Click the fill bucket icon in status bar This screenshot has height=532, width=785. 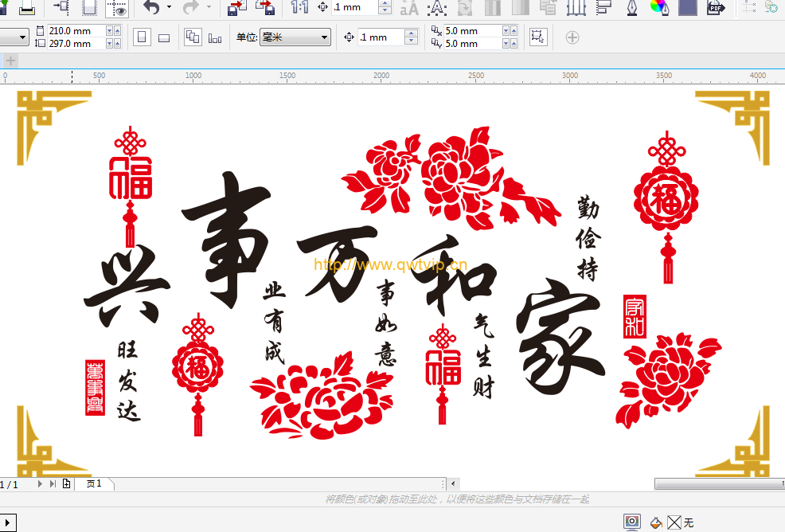656,523
